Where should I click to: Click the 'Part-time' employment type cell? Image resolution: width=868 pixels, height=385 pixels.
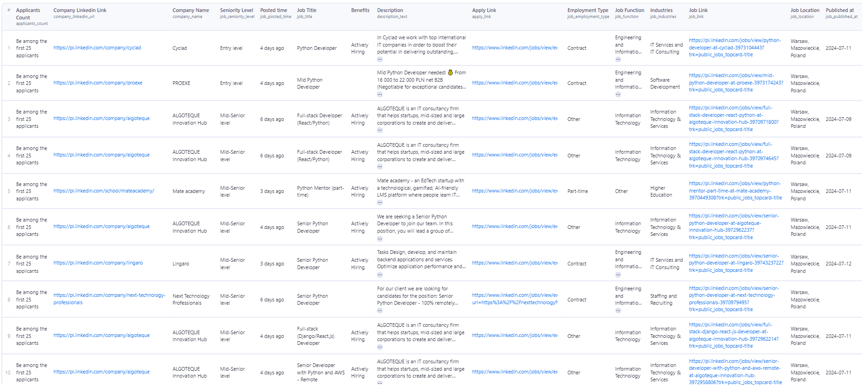577,191
